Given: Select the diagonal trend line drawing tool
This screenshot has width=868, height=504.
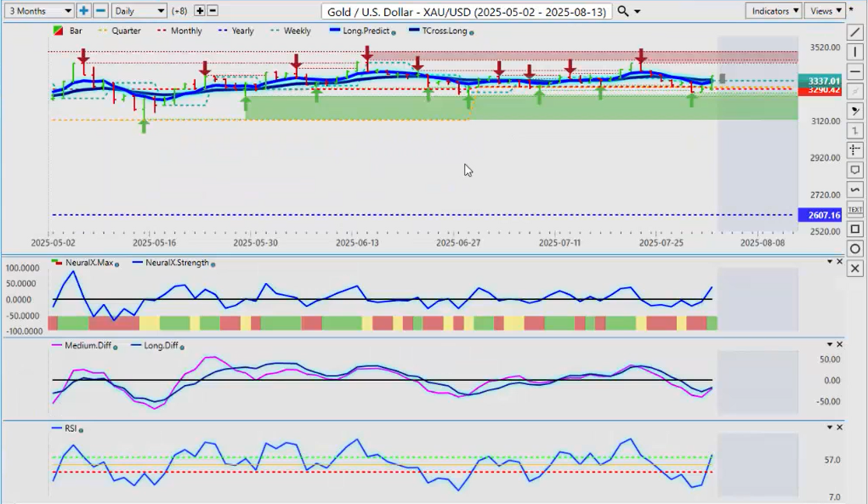Looking at the screenshot, I should (855, 32).
